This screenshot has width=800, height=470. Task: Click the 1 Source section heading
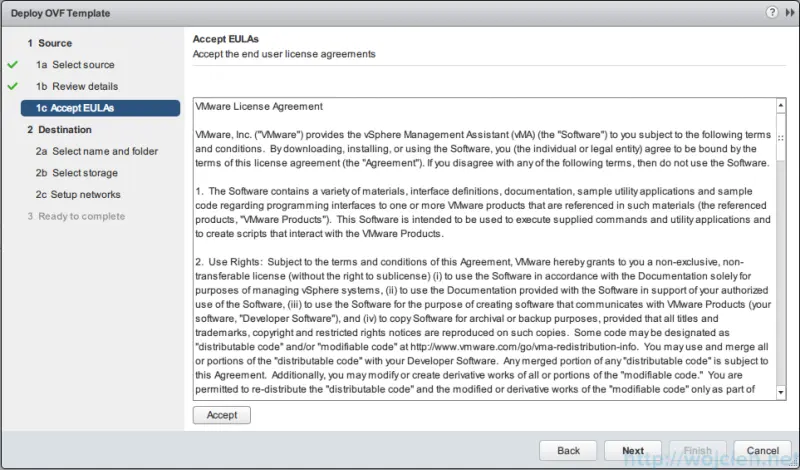[x=49, y=43]
